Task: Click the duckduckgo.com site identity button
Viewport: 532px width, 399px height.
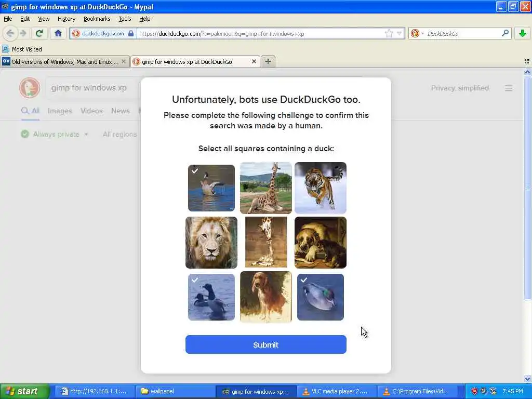Action: 103,33
